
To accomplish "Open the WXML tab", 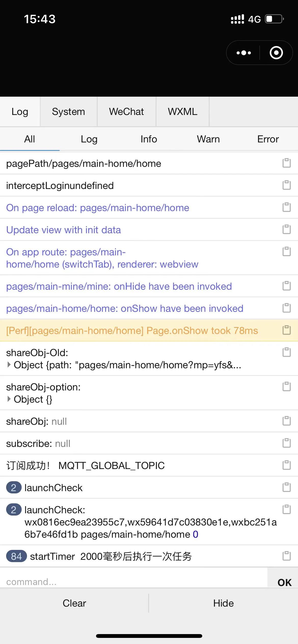I will (183, 112).
